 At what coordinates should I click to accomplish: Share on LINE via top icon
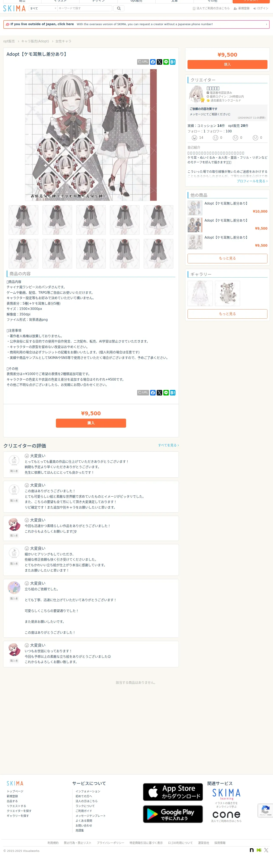[166, 62]
